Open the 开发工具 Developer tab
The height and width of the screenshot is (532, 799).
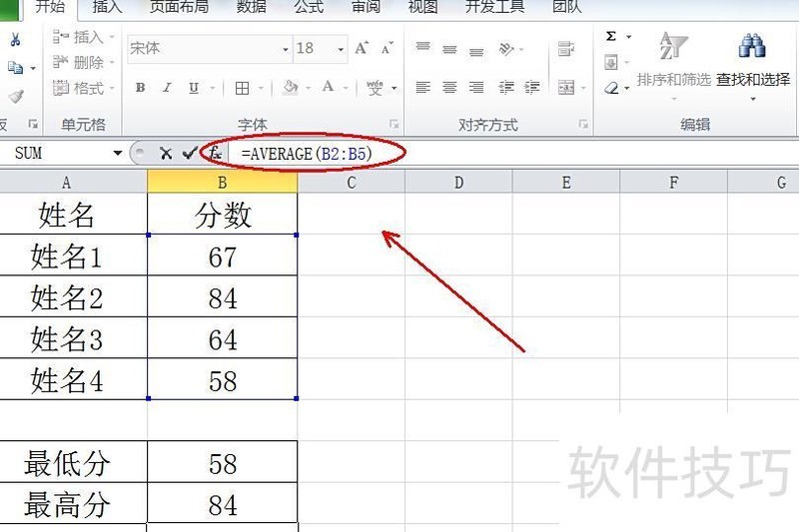(494, 6)
